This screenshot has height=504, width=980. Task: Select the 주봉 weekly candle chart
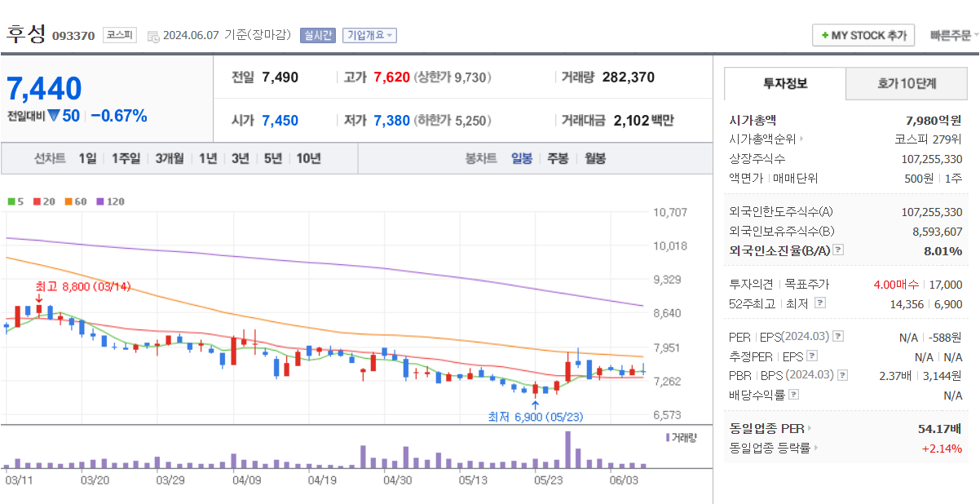[x=558, y=158]
